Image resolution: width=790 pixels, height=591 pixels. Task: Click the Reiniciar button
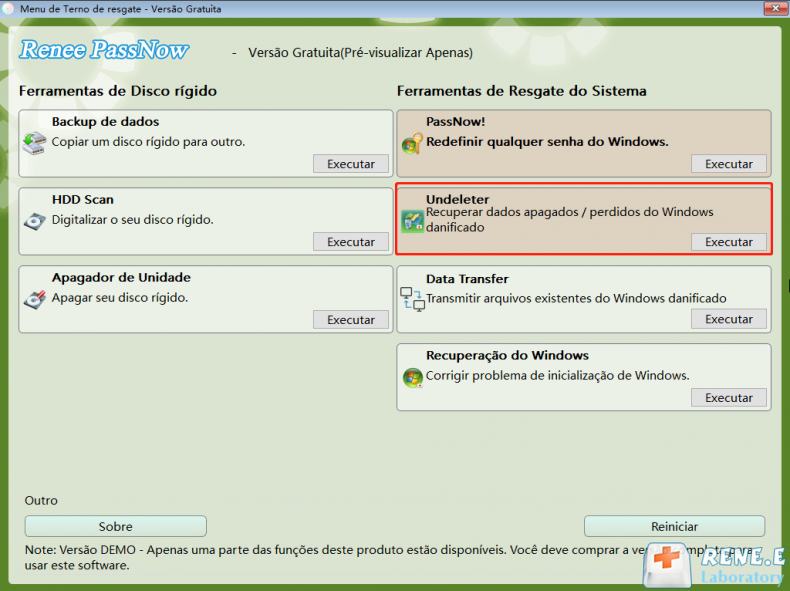click(x=674, y=526)
